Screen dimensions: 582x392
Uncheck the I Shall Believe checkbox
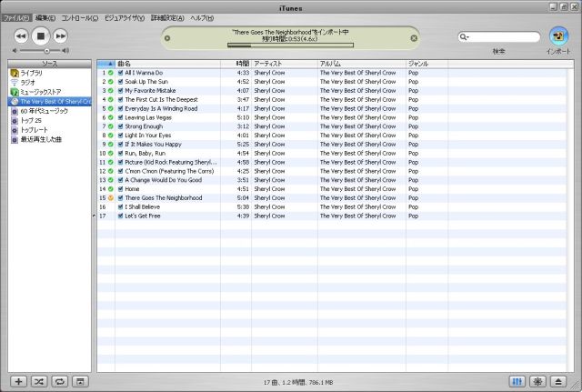point(120,207)
